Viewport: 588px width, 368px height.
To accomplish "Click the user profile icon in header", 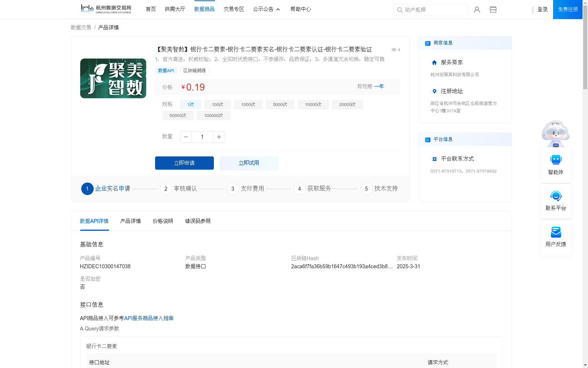I will (477, 10).
